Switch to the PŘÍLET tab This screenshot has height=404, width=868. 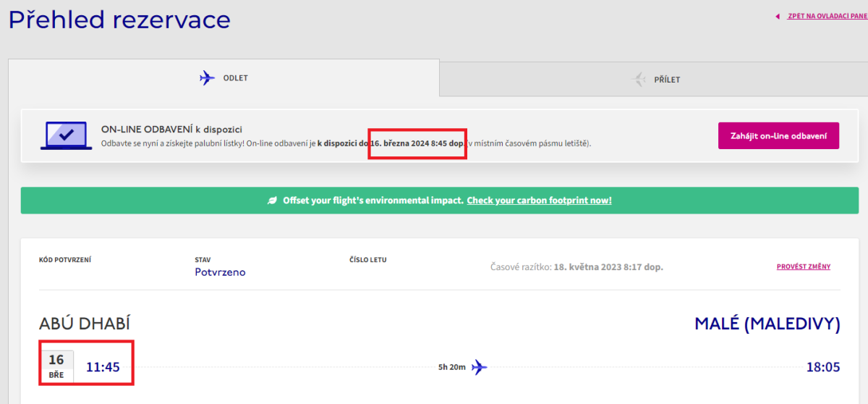[667, 80]
